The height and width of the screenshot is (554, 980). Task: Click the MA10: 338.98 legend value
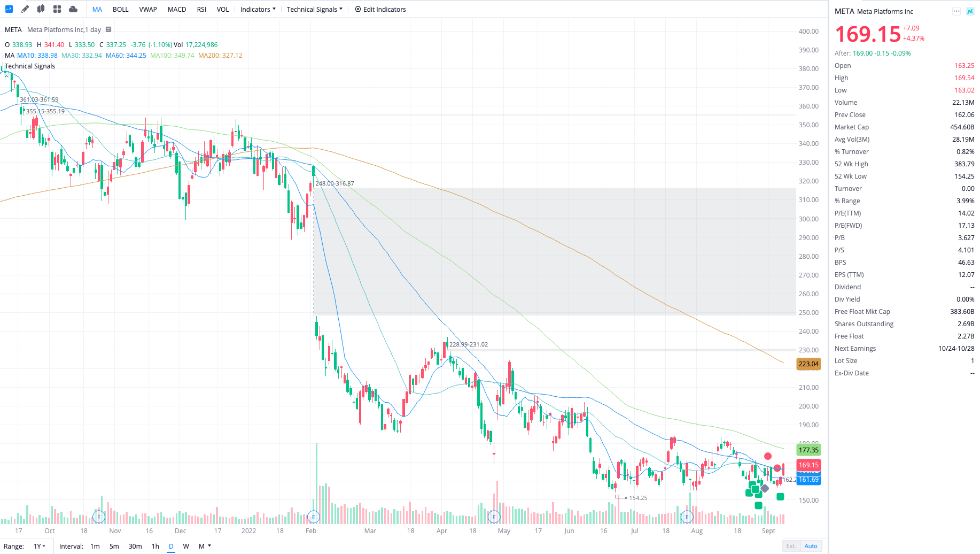click(x=37, y=55)
